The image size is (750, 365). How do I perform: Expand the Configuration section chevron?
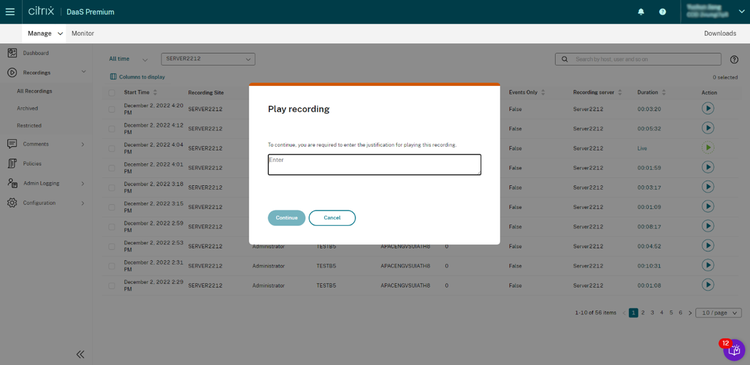coord(83,203)
